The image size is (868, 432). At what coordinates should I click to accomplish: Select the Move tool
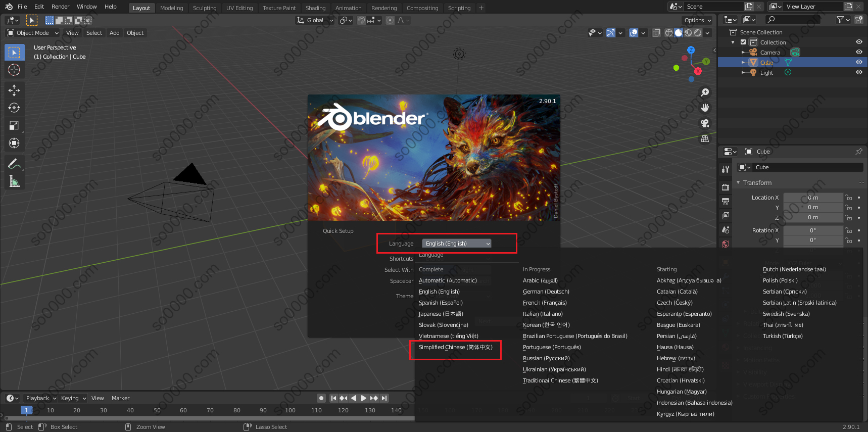pyautogui.click(x=14, y=90)
